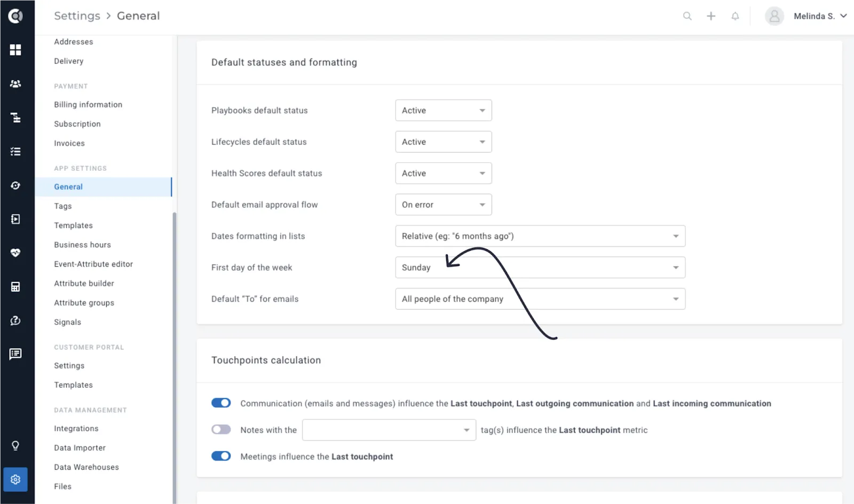Open Data Importer page
Screen dimensions: 854x504
tap(80, 448)
